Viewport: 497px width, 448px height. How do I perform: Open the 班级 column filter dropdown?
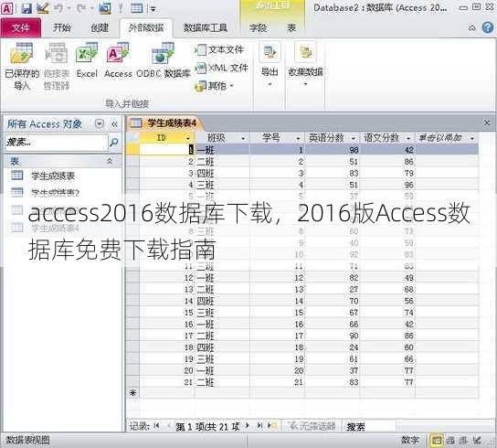point(243,138)
